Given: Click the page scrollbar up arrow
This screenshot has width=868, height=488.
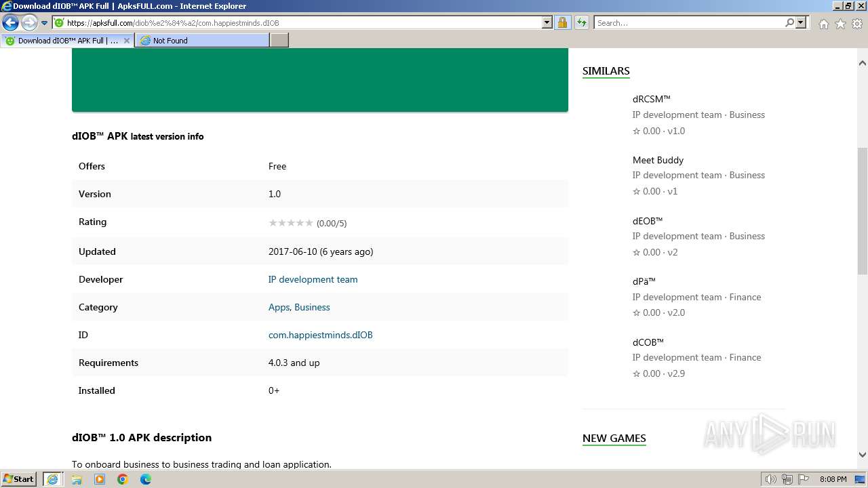Looking at the screenshot, I should click(x=863, y=63).
